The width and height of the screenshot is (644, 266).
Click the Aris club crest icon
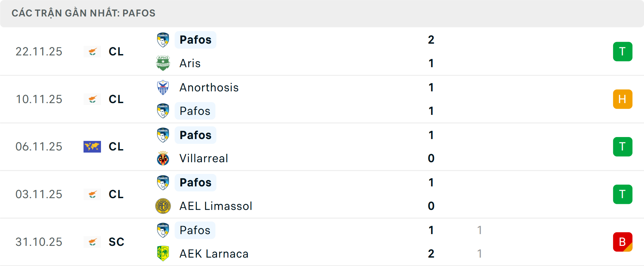coord(163,63)
